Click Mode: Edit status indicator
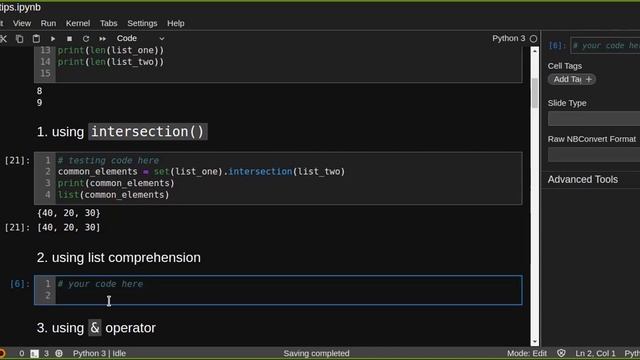Screen dimensions: 640x360 click(527, 353)
